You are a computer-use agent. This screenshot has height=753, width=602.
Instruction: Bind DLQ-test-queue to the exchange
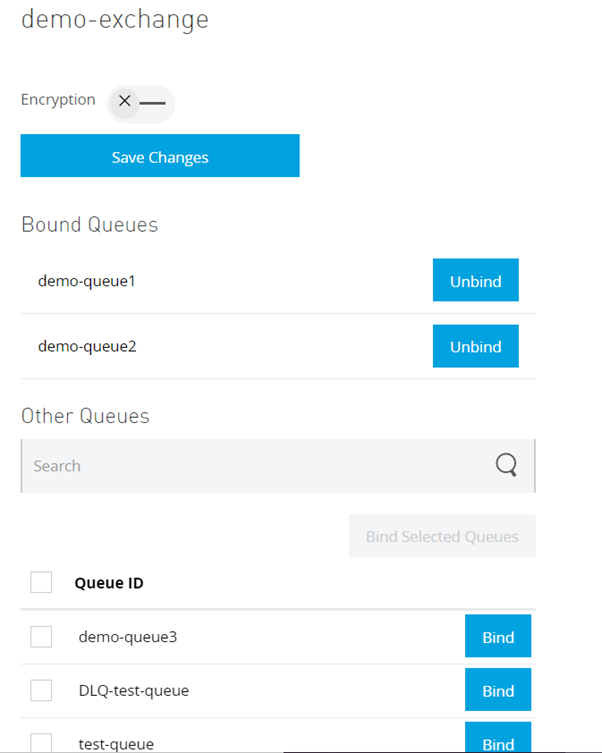tap(497, 690)
